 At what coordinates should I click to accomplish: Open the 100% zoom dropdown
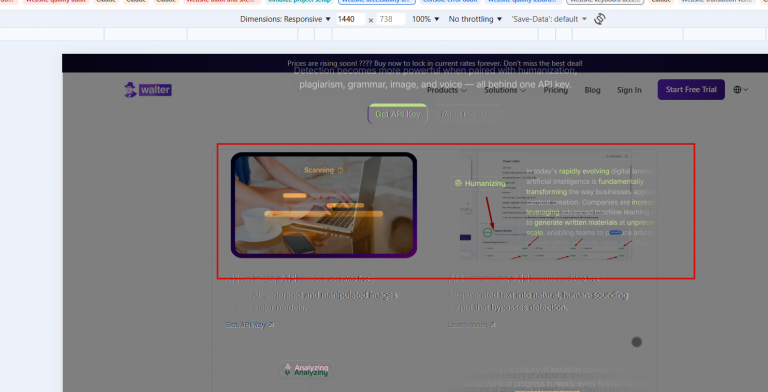click(425, 19)
